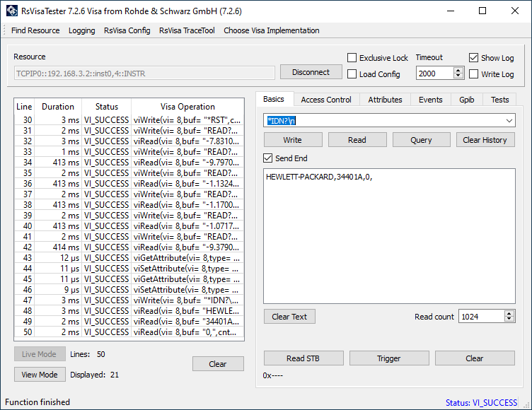Select log line 48 viRead HEWLE row

pos(129,311)
